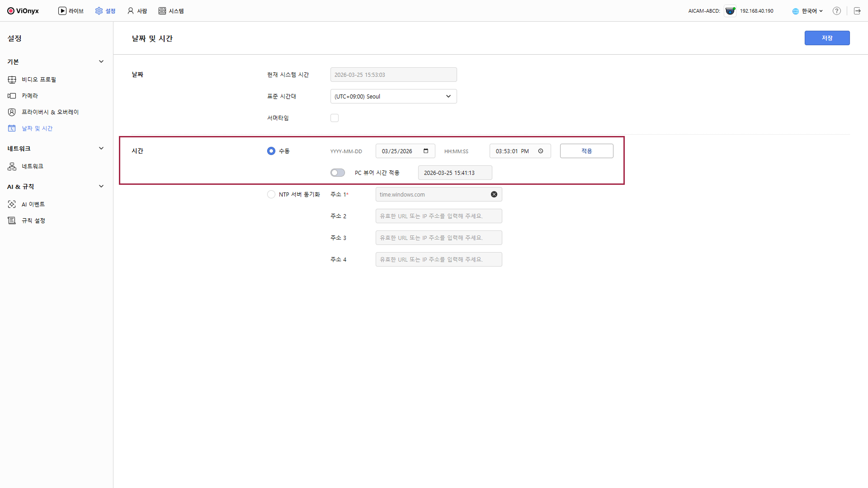Toggle PC 뷰어 시간 적용 switch
Image resolution: width=868 pixels, height=488 pixels.
pos(338,173)
